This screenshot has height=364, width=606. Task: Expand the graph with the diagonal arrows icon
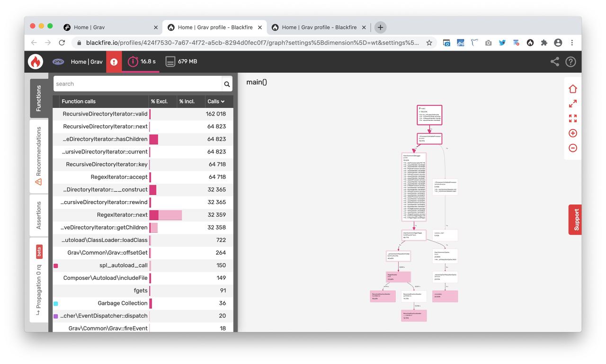573,103
